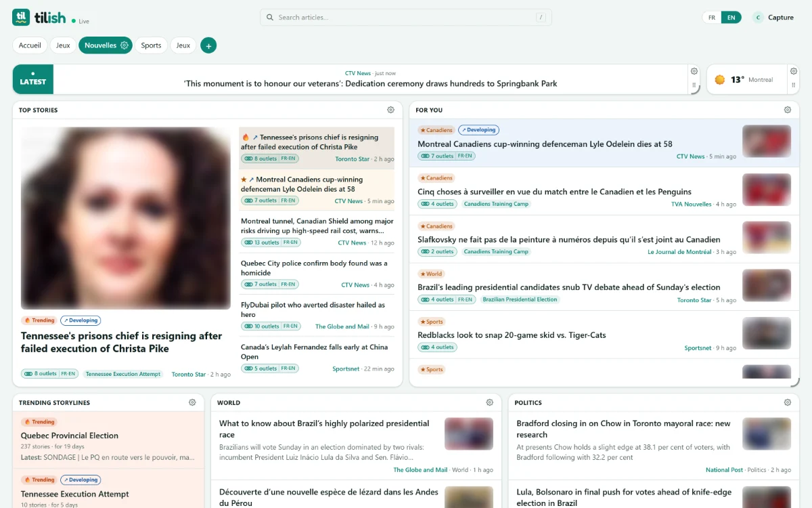Open weather widget settings gear
The image size is (812, 508).
(793, 71)
